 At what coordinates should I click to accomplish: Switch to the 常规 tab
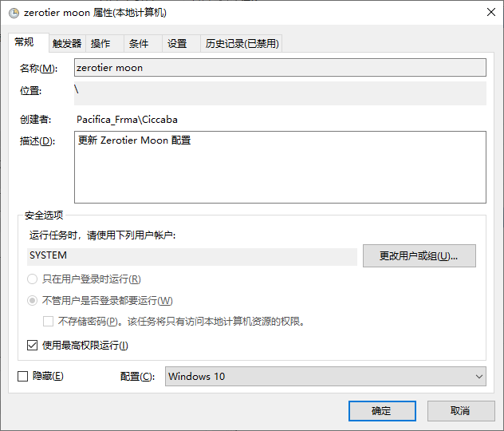28,42
